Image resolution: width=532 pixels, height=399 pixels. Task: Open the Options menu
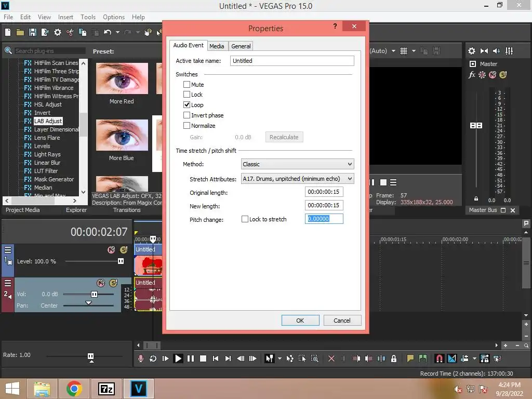114,17
